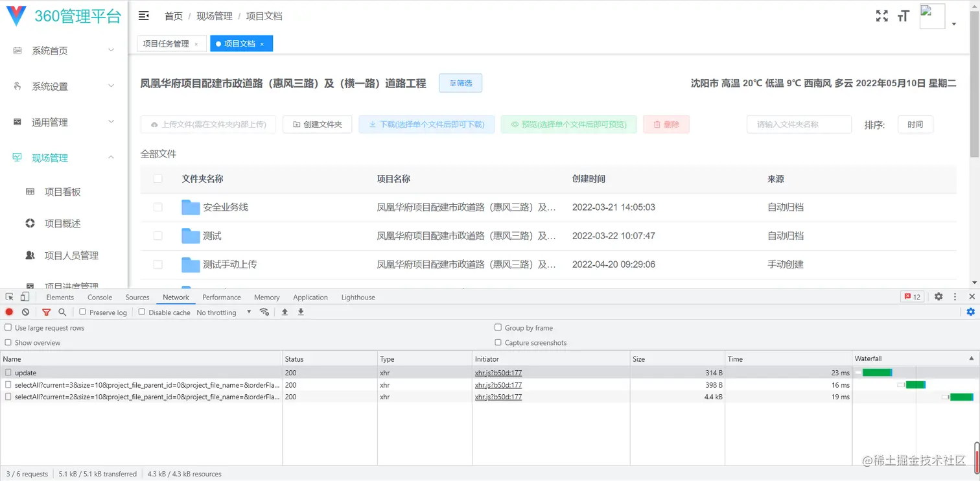Toggle the sidebar collapse hamburger icon

[x=144, y=16]
